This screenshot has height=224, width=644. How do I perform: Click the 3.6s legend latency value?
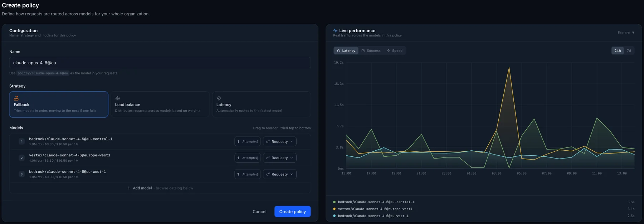(x=631, y=202)
